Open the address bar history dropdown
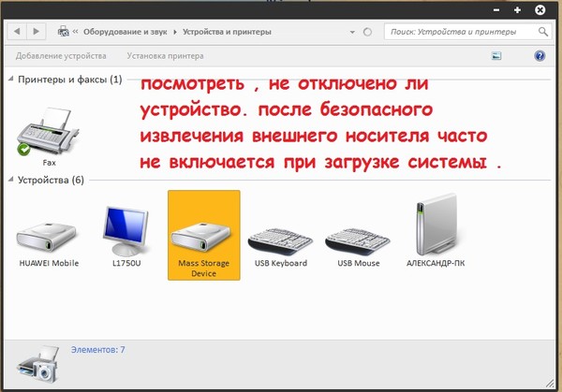This screenshot has width=562, height=392. pyautogui.click(x=352, y=32)
